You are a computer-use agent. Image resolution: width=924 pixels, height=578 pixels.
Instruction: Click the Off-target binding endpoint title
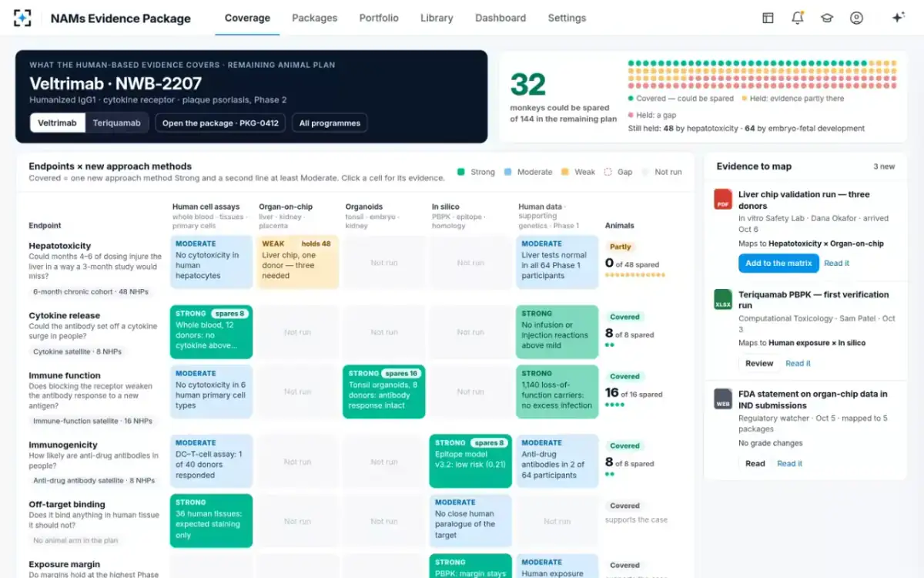(x=66, y=504)
